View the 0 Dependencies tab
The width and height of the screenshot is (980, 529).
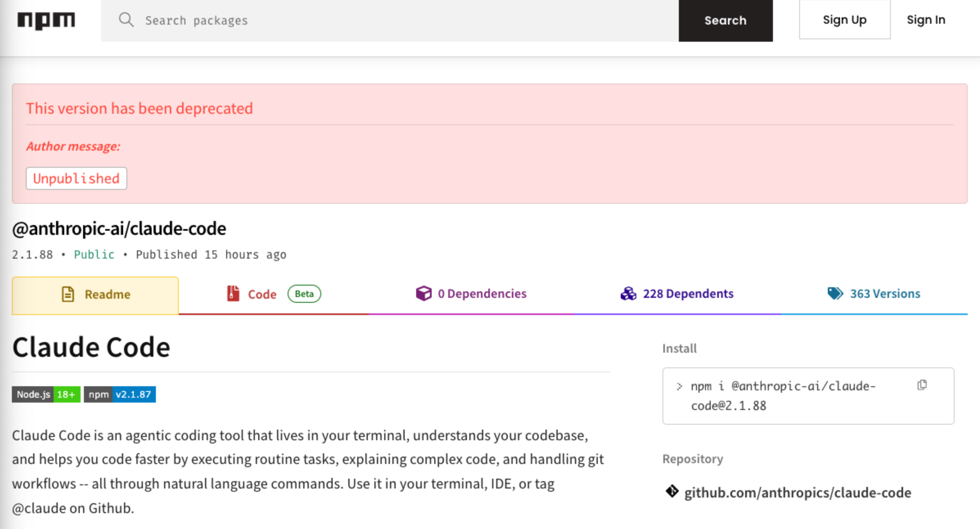tap(482, 293)
